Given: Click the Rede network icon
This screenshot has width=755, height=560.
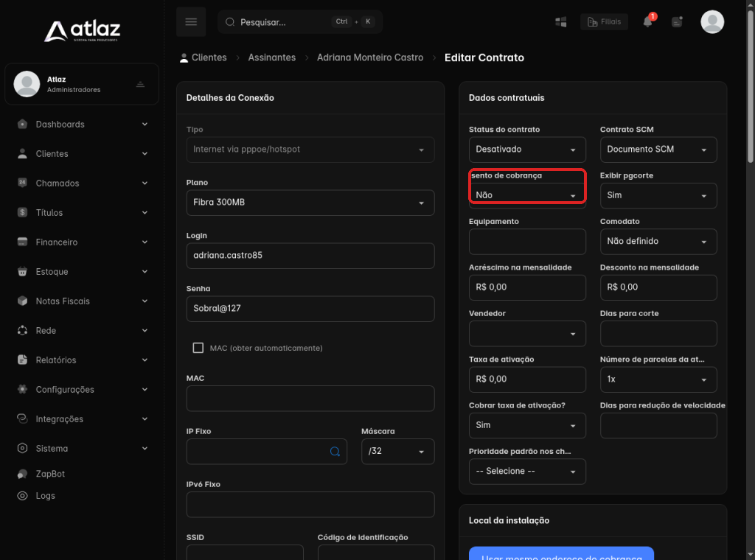Looking at the screenshot, I should tap(22, 331).
